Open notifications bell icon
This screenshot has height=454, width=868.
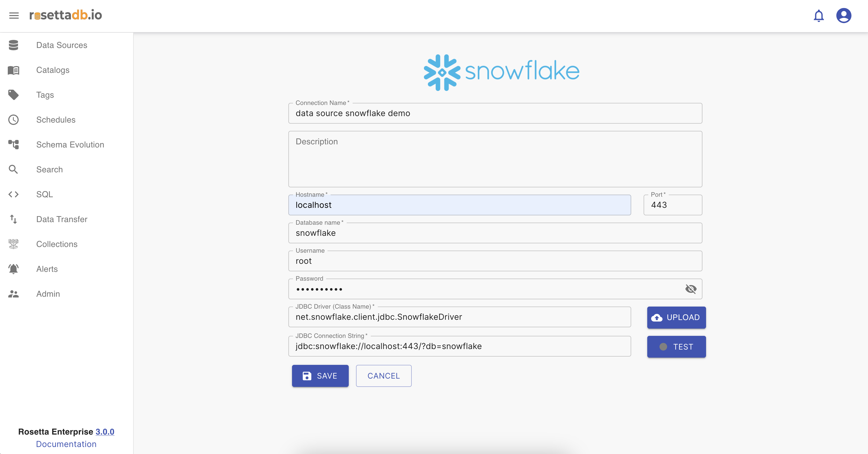819,16
